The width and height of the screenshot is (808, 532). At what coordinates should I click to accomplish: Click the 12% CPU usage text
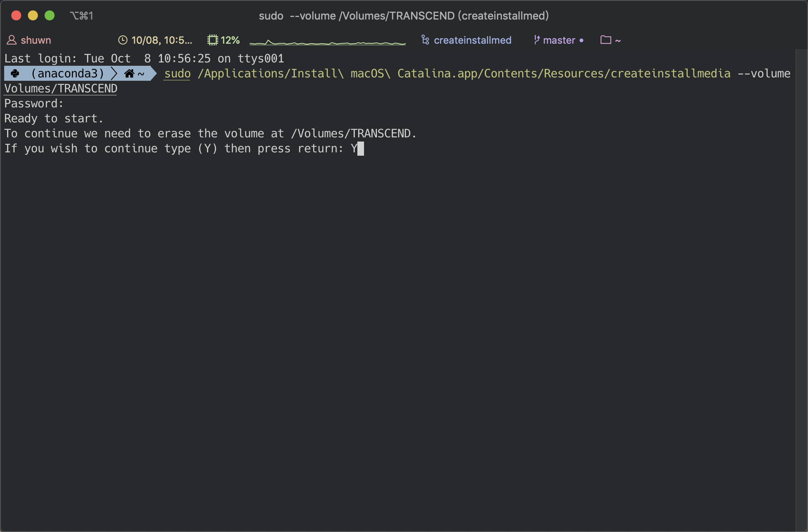[x=230, y=40]
